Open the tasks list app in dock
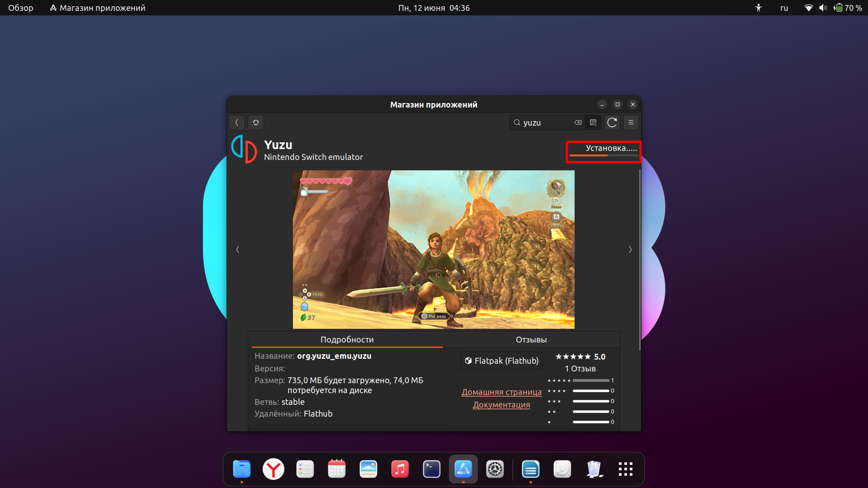Screen dimensions: 868x488 pos(305,469)
